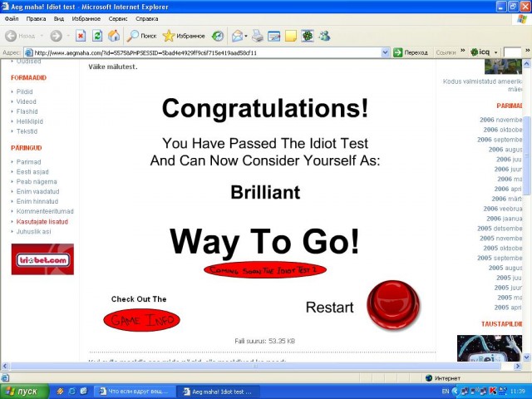This screenshot has height=399, width=532.
Task: Open the Peab nägema link
Action: pyautogui.click(x=37, y=181)
